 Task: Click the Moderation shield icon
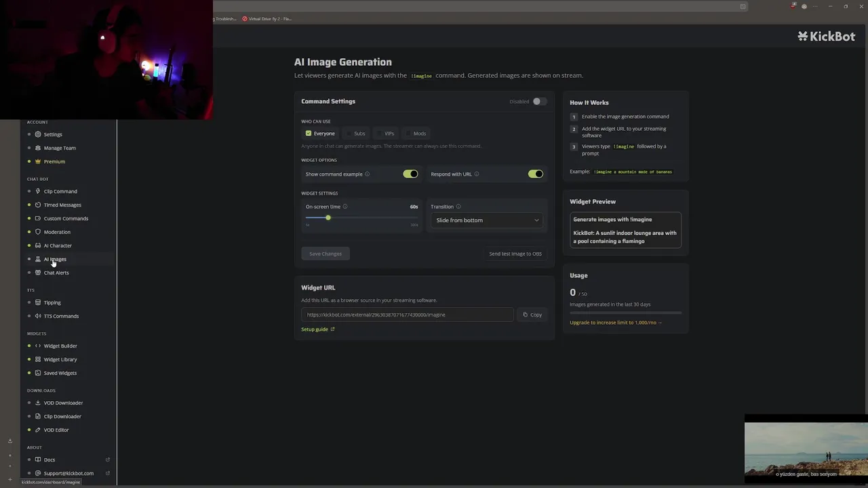tap(38, 232)
